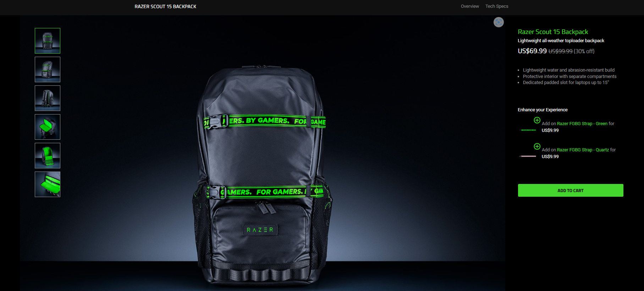Click the (30% off) discount label
The image size is (644, 291).
584,51
